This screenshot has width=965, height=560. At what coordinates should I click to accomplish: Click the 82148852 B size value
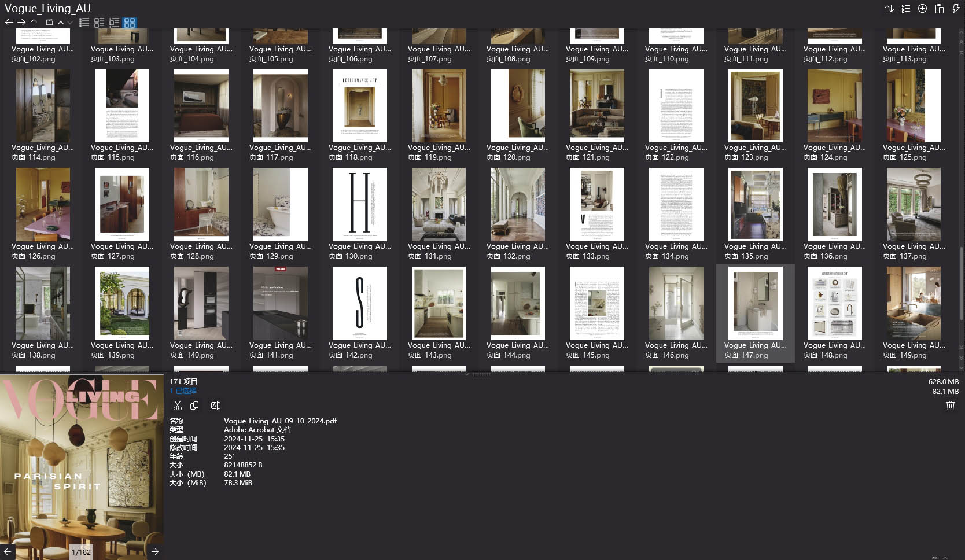coord(243,465)
